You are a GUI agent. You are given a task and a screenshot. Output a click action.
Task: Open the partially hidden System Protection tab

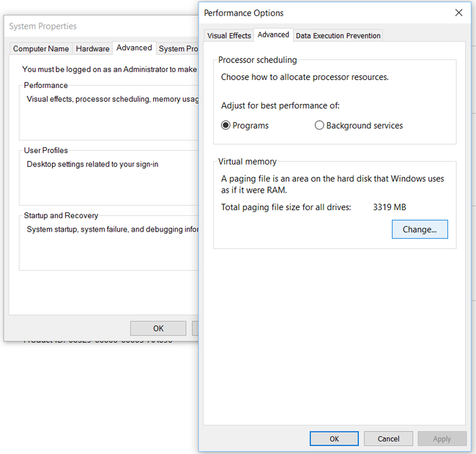coord(178,49)
